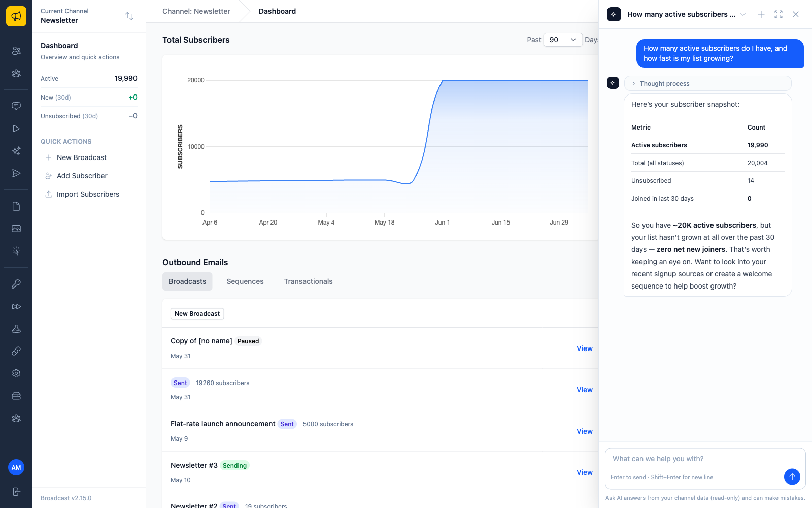The height and width of the screenshot is (508, 812).
Task: Open the settings gear sidebar icon
Action: [x=16, y=373]
